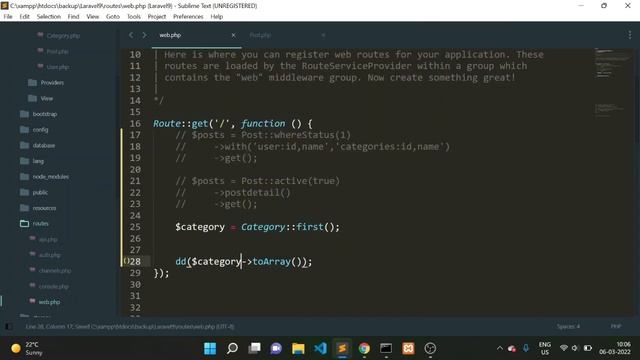Open Category.php in the sidebar
The width and height of the screenshot is (640, 360).
(63, 36)
